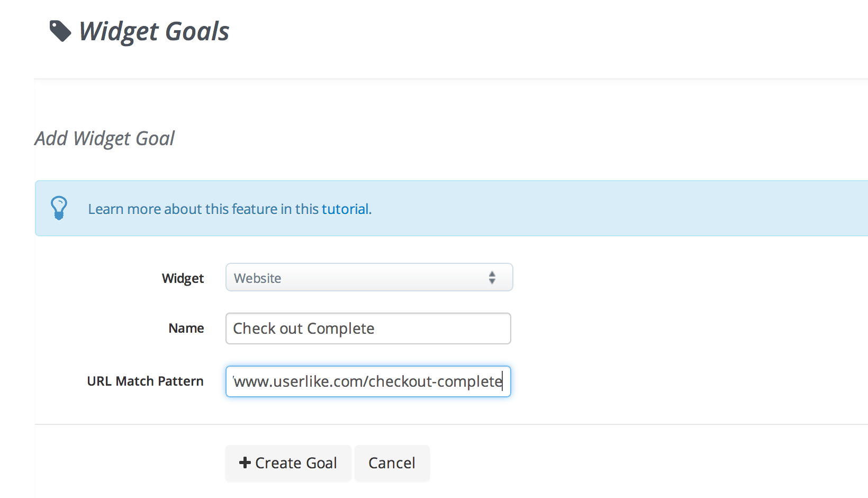The image size is (868, 498).
Task: Click the word 'Complete' in the Name field
Action: (340, 329)
